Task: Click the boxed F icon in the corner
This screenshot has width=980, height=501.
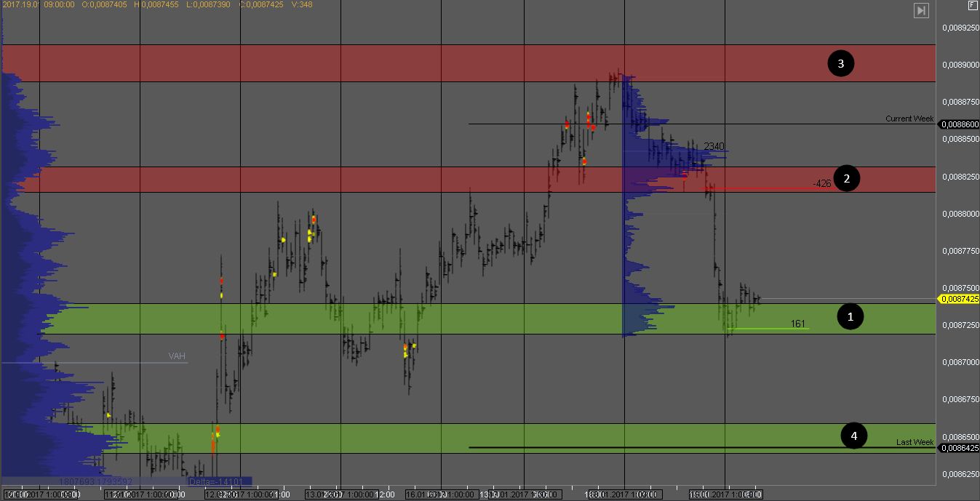Action: click(972, 5)
